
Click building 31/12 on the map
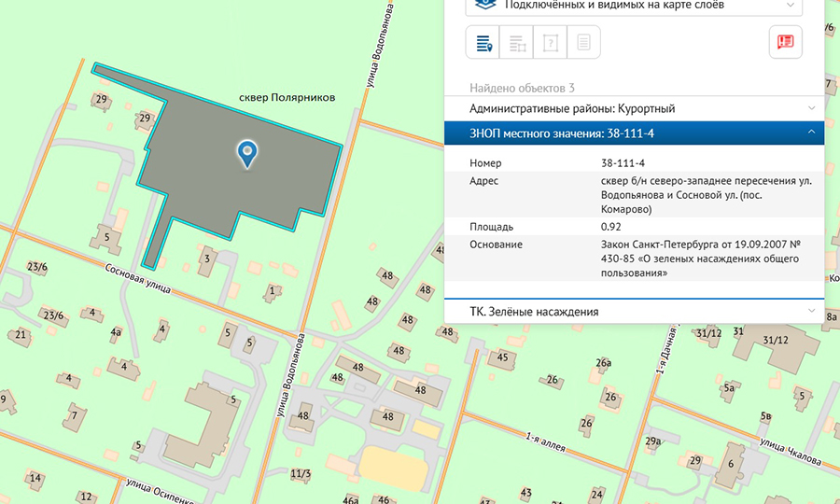776,340
